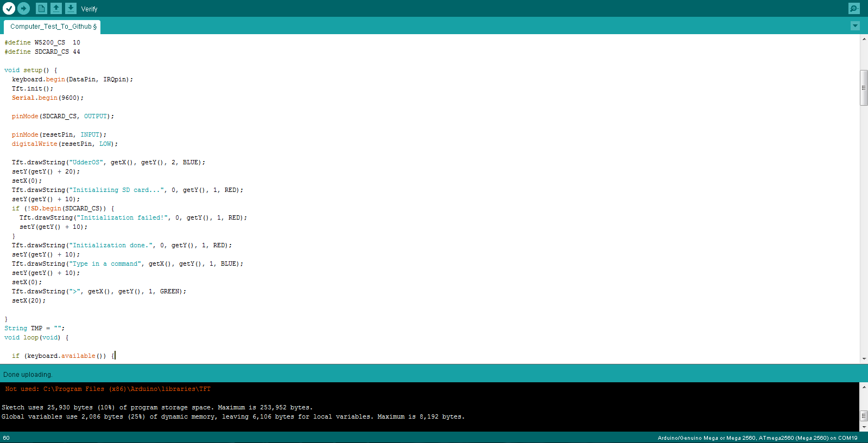This screenshot has width=868, height=443.
Task: Open the Serial Monitor magnifier icon
Action: point(854,9)
